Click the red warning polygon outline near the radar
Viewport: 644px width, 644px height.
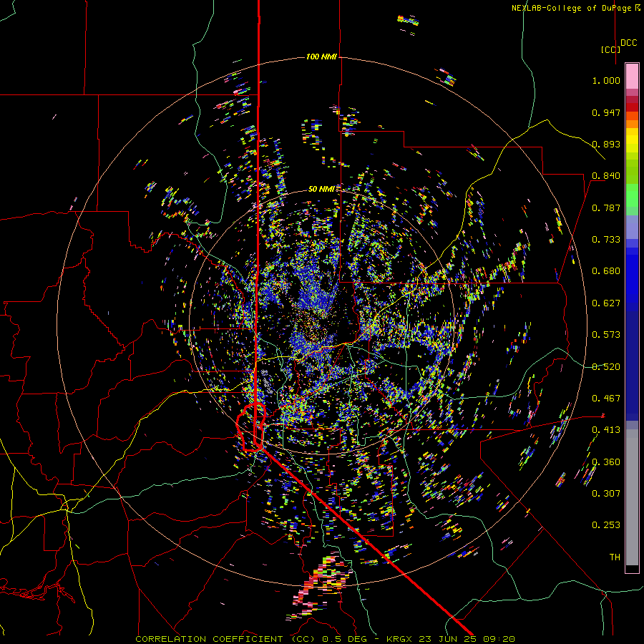click(251, 427)
